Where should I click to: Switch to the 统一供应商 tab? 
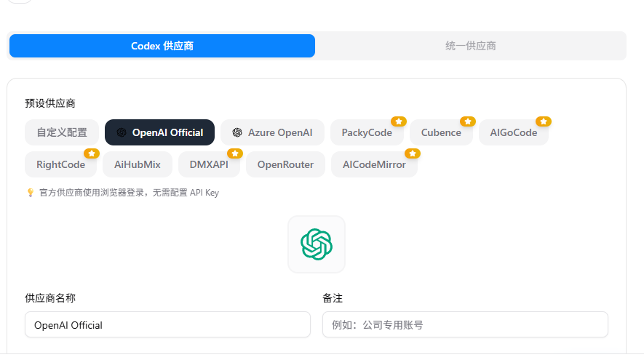tap(471, 46)
